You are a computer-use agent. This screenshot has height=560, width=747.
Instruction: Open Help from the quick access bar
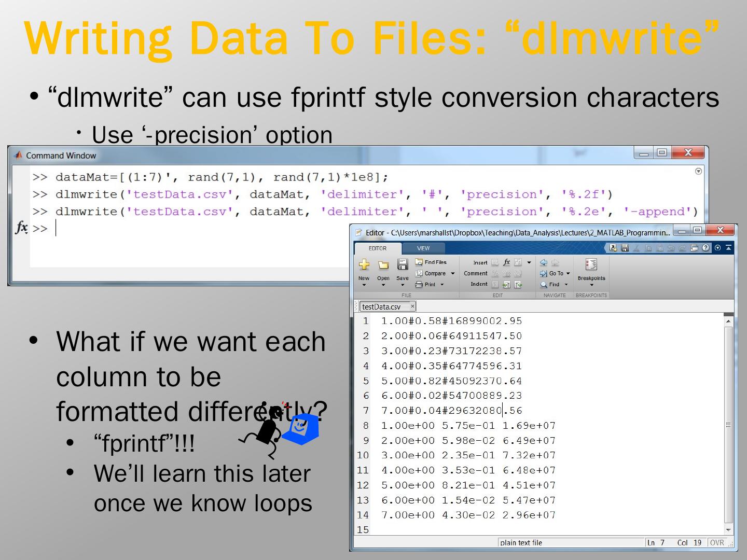coord(706,248)
